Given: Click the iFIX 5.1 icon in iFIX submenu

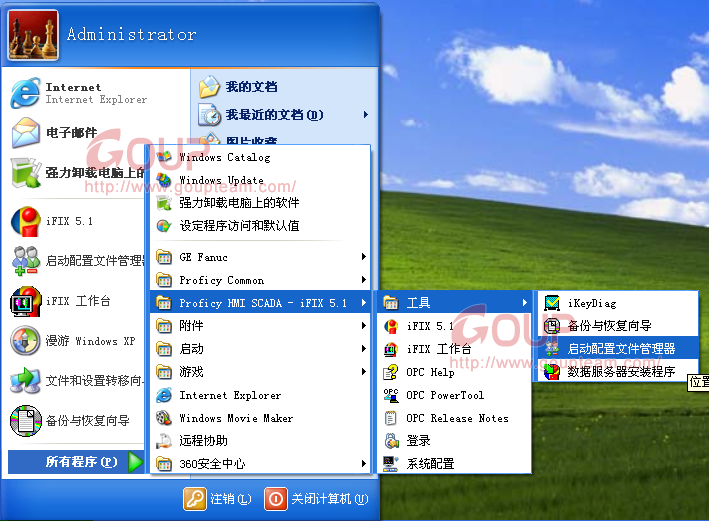Looking at the screenshot, I should 391,326.
